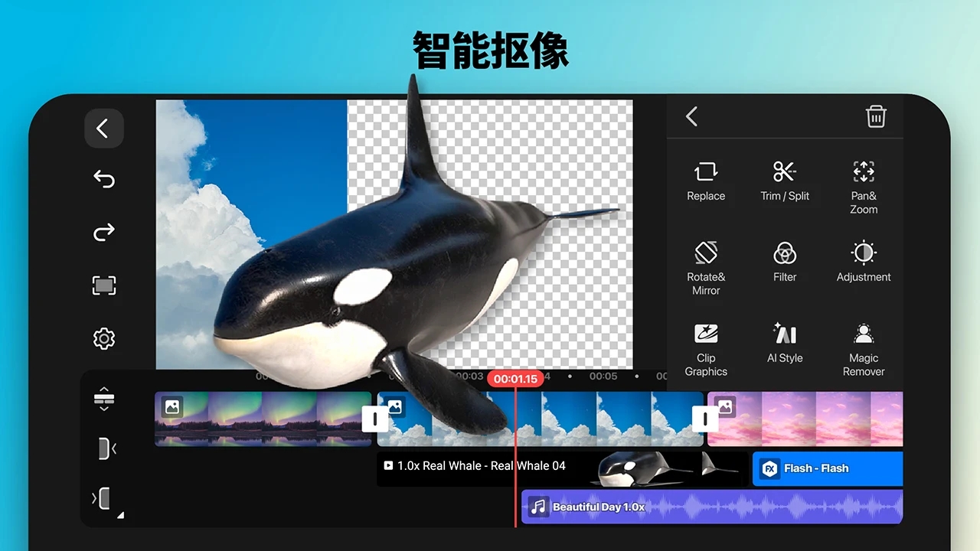Expand the timeline track height control
This screenshot has height=551, width=980.
(103, 398)
